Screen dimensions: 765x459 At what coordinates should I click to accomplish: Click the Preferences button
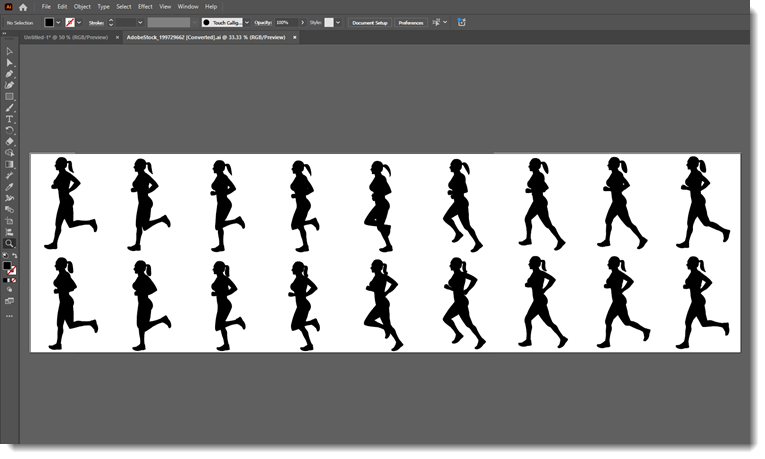pyautogui.click(x=410, y=22)
